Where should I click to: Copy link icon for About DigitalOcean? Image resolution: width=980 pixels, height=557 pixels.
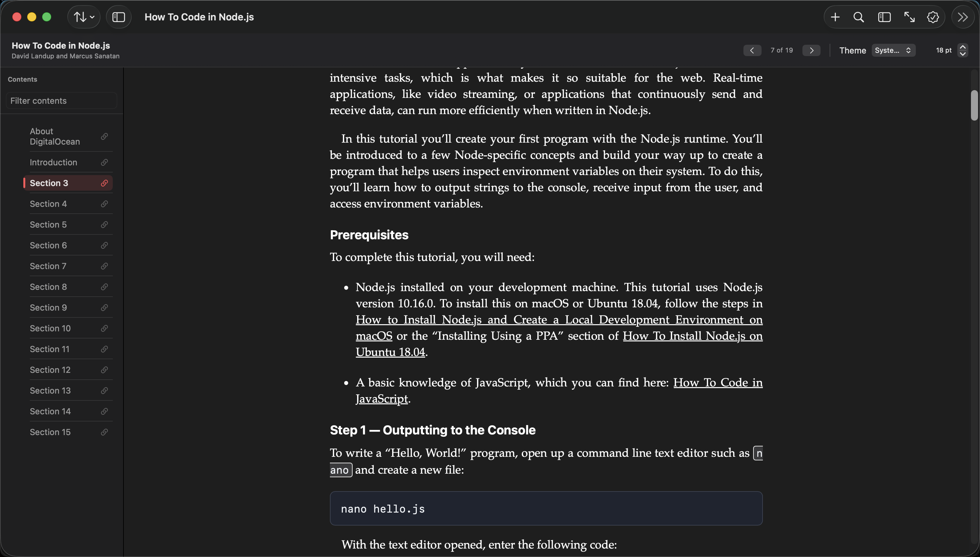(x=104, y=136)
